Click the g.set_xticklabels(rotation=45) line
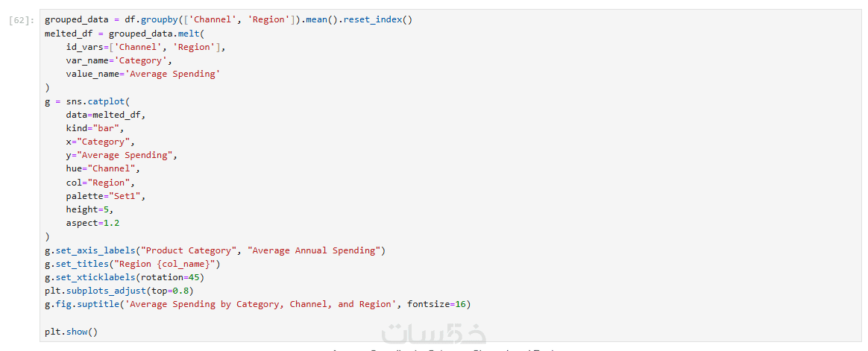The width and height of the screenshot is (868, 351). click(124, 277)
